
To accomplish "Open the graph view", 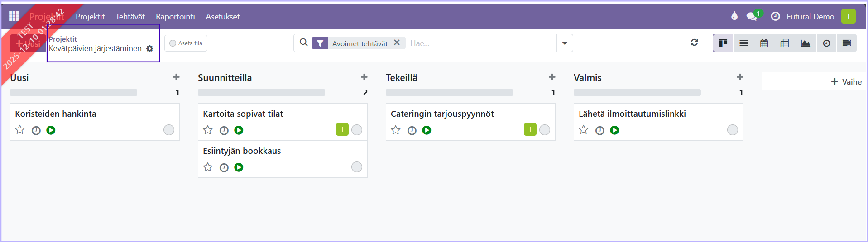I will point(806,43).
